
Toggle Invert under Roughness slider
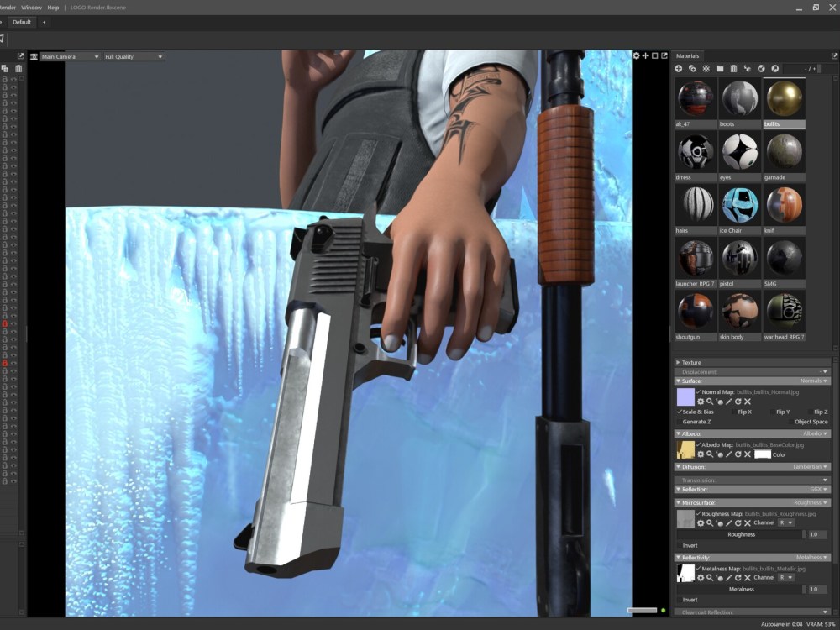[x=680, y=545]
